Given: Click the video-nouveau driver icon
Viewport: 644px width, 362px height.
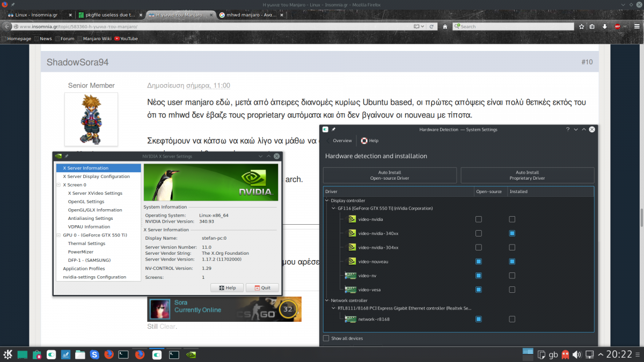Looking at the screenshot, I should (352, 261).
